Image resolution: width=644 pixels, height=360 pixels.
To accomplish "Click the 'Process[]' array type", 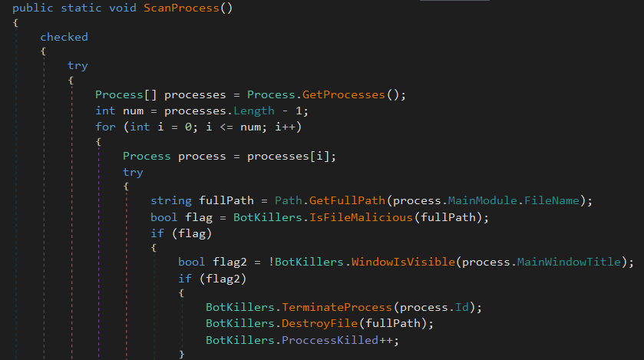I will tap(126, 95).
